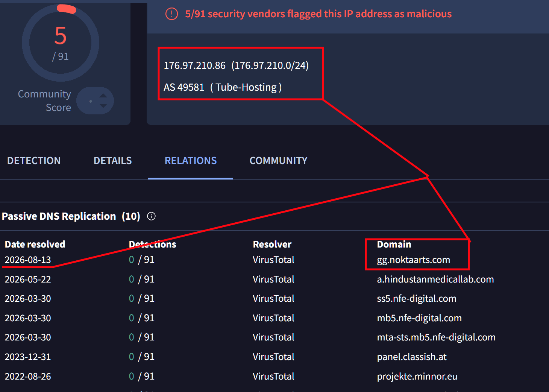Open the DETAILS tab

coord(112,161)
